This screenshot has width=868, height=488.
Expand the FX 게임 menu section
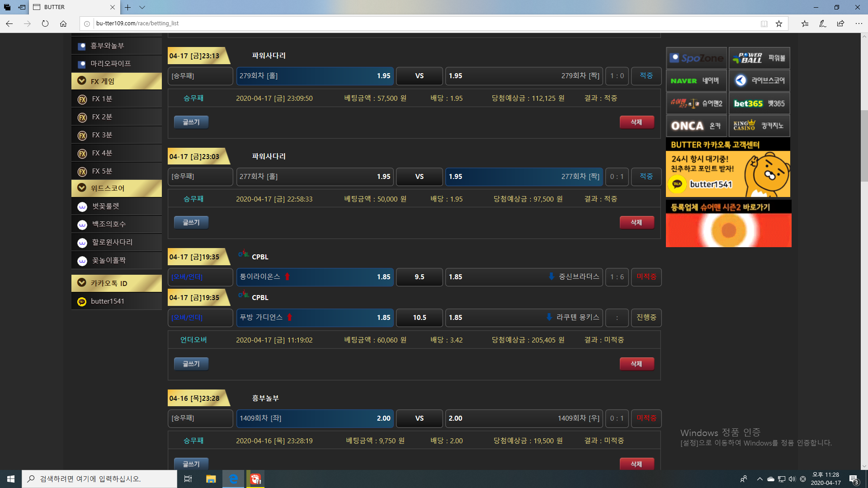click(x=117, y=81)
